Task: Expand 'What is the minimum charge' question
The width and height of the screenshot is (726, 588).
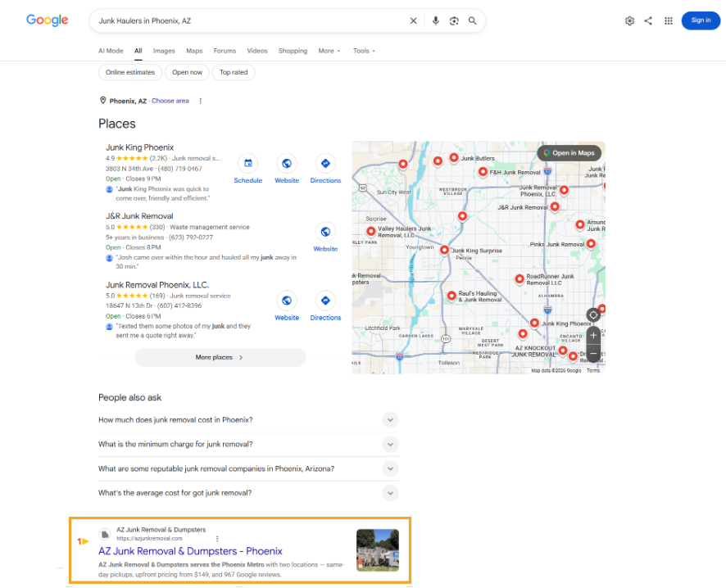Action: tap(248, 444)
